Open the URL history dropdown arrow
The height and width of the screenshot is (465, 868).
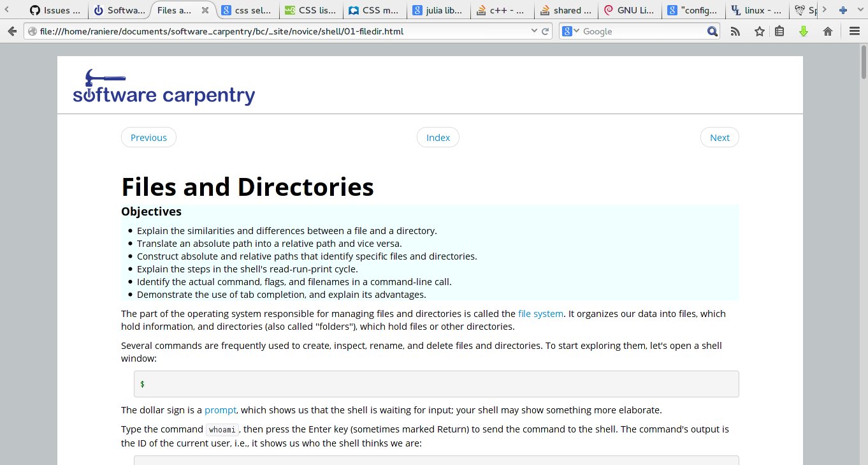(534, 31)
